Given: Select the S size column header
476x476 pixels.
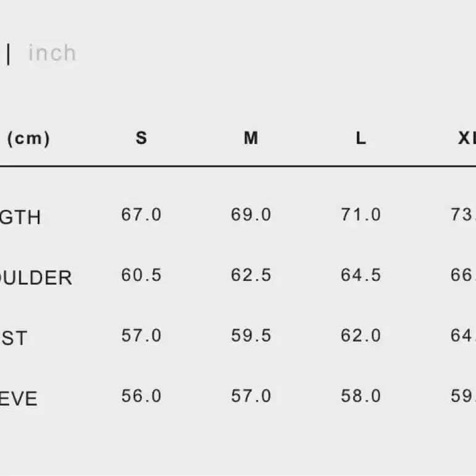Looking at the screenshot, I should (141, 138).
